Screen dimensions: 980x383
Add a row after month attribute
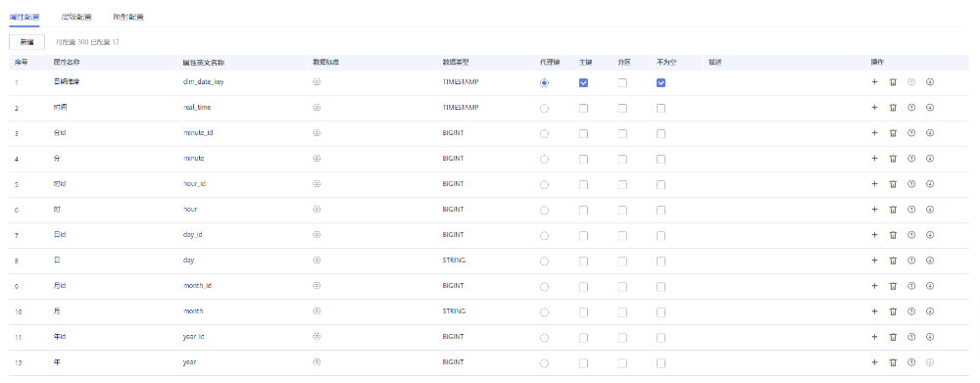tap(874, 311)
